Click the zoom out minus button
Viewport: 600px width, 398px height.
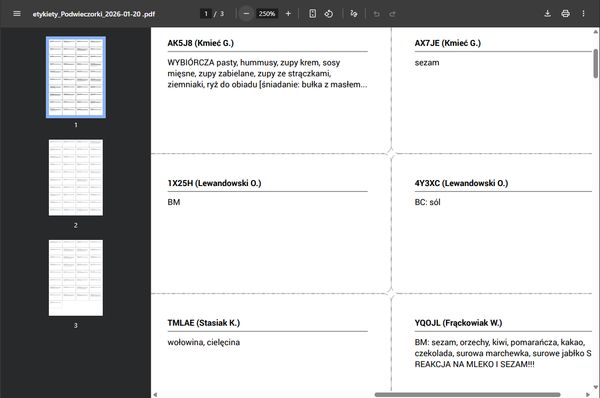(246, 14)
